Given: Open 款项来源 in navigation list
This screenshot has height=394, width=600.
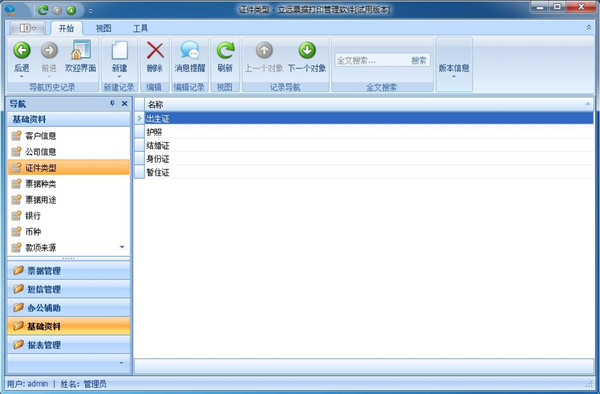Looking at the screenshot, I should click(68, 247).
